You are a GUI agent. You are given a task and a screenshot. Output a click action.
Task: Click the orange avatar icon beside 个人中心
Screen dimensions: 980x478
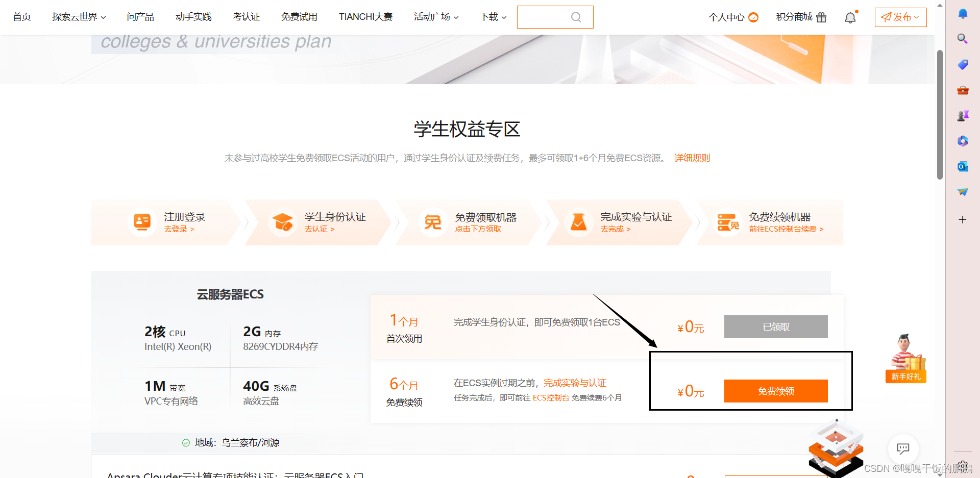tap(753, 17)
